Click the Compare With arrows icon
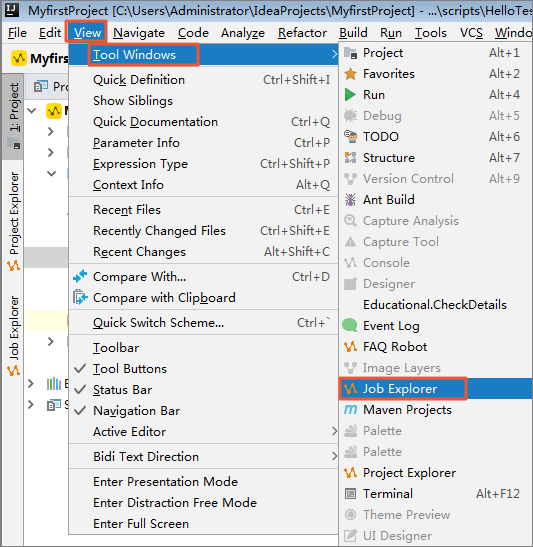The image size is (533, 547). tap(80, 277)
